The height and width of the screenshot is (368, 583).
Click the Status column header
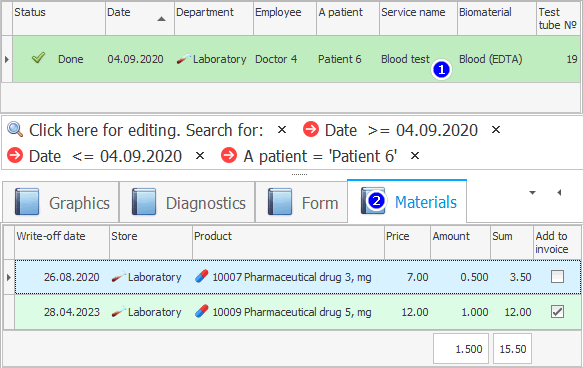click(59, 18)
